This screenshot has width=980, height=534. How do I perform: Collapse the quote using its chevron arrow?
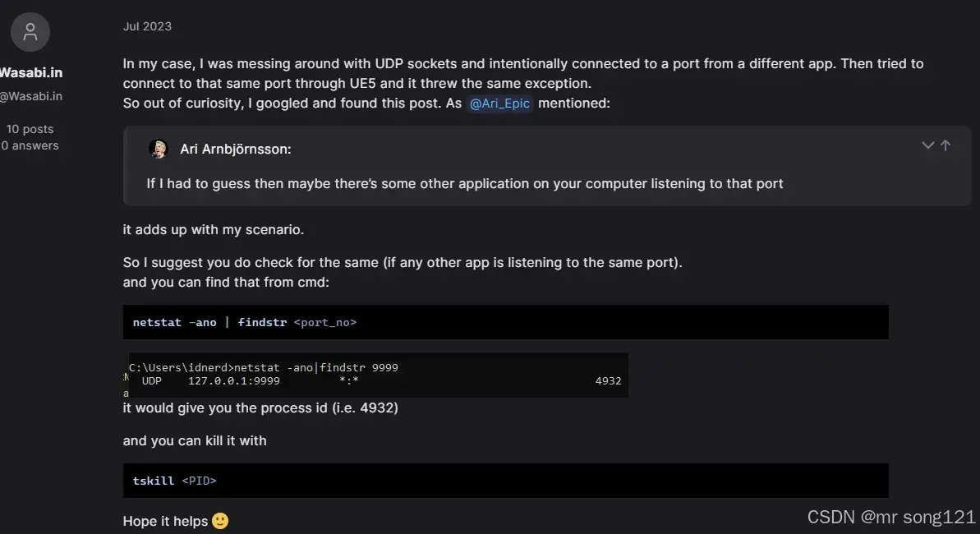coord(927,145)
